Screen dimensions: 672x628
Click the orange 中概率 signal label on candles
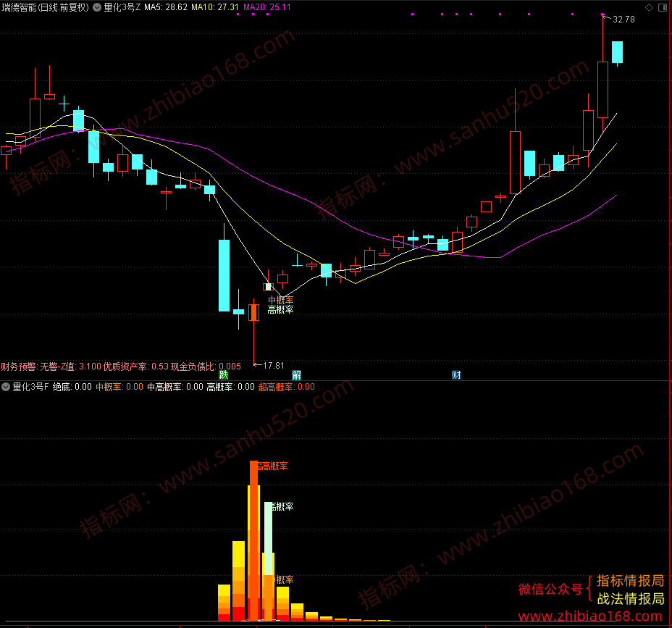(281, 300)
